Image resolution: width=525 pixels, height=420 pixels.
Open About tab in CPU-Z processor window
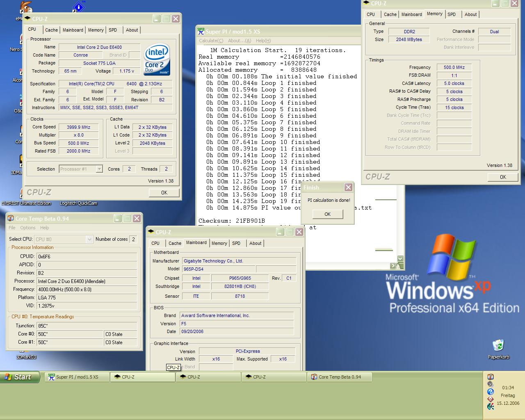132,30
